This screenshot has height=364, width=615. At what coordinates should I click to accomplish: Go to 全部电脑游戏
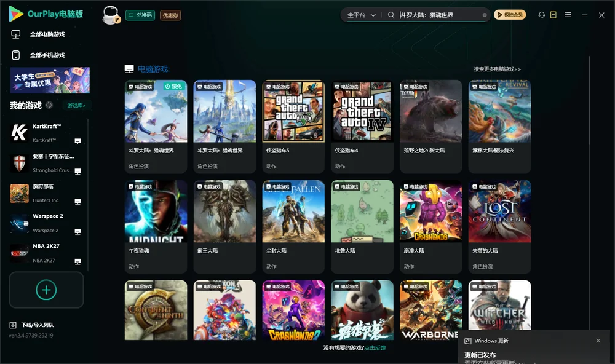click(x=38, y=34)
